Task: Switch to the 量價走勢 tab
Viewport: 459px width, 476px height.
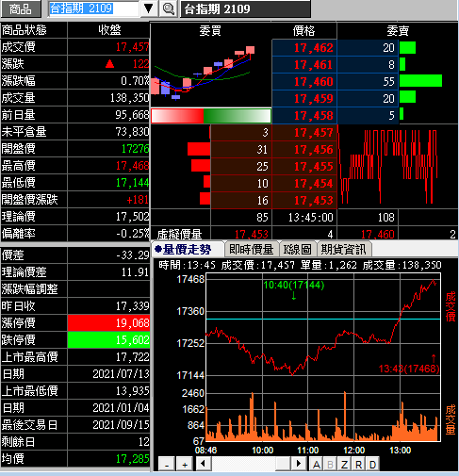Action: (188, 250)
